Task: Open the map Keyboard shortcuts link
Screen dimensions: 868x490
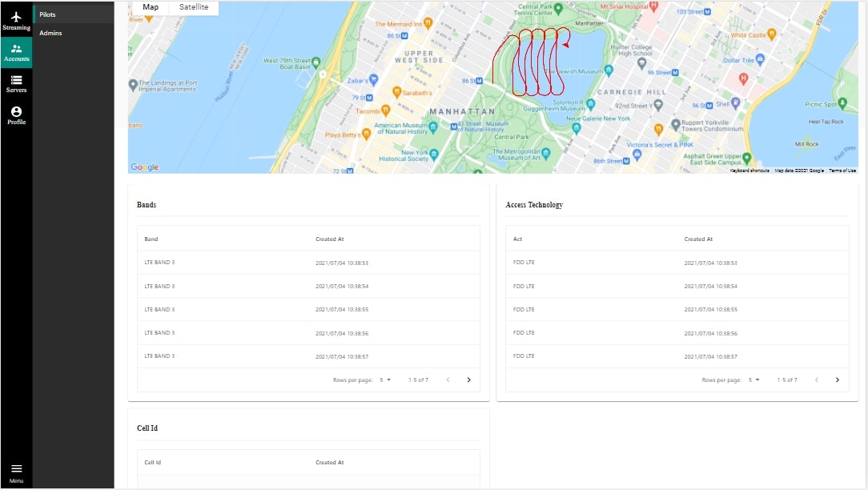Action: (x=749, y=171)
